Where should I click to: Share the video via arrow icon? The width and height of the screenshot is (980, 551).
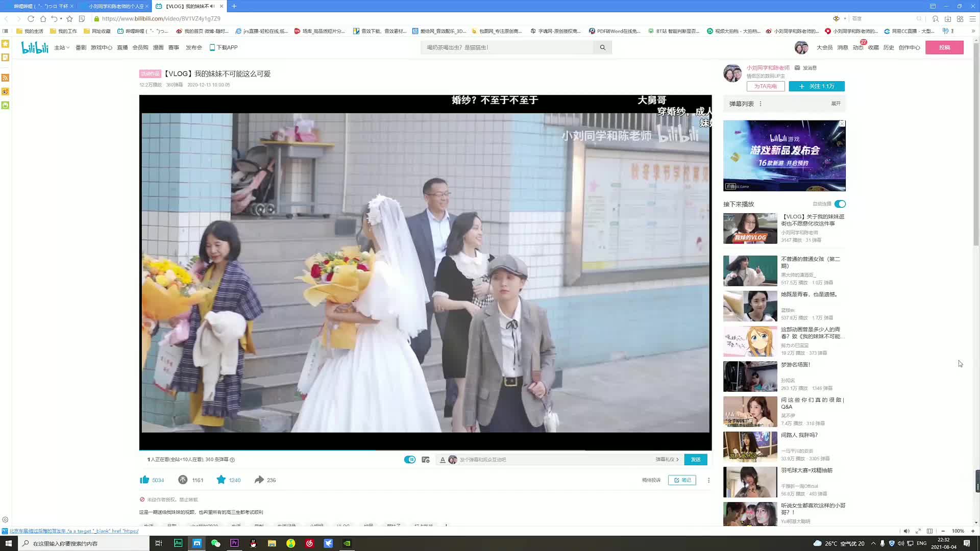[x=259, y=480]
